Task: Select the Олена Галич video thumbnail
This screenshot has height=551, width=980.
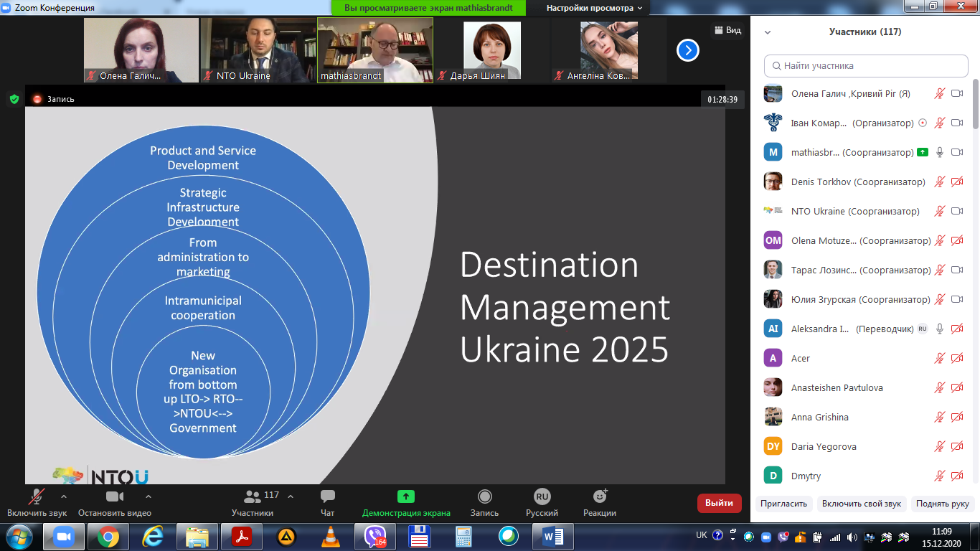Action: click(x=141, y=50)
